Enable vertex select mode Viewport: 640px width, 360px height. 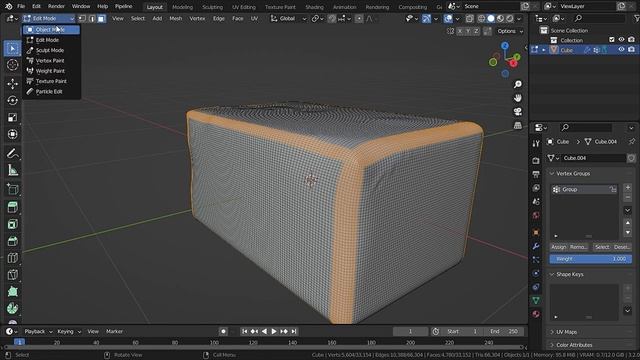tap(82, 18)
